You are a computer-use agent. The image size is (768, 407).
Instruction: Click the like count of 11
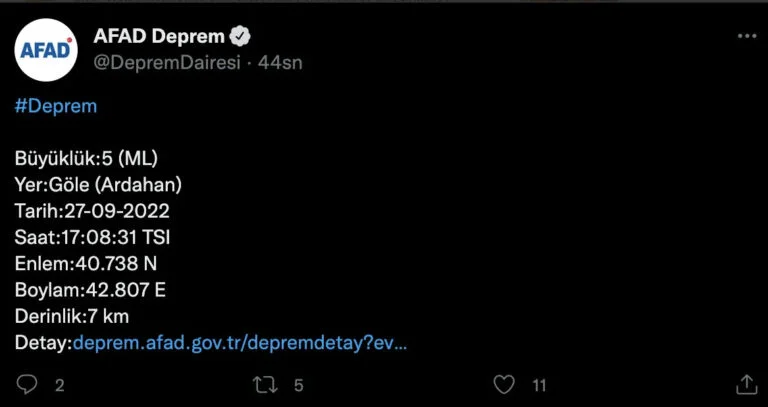tap(539, 385)
